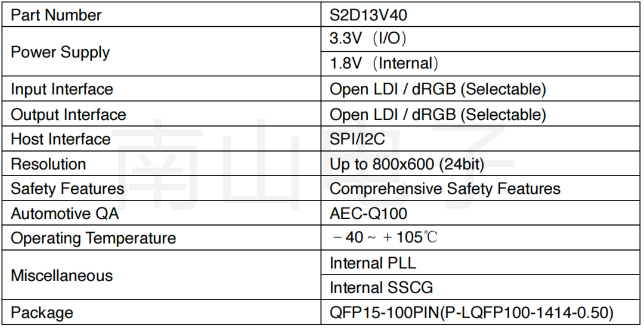
Task: Select the AEC-Q100 value cell
Action: pos(369,214)
